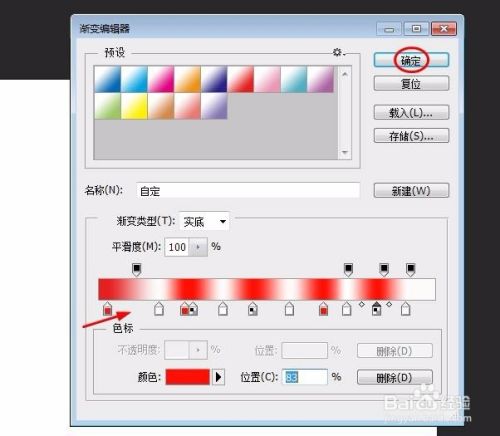Screen dimensions: 500x436
Task: Open the 平滑度 slider arrow
Action: point(198,247)
